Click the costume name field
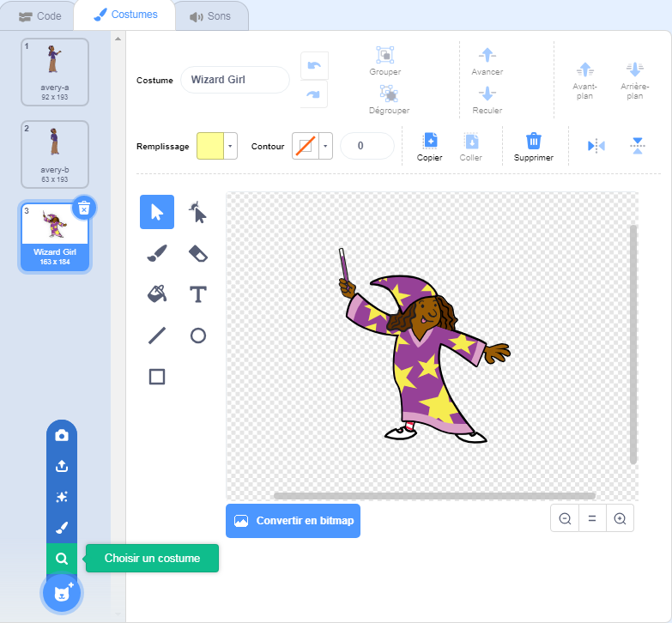The width and height of the screenshot is (672, 623). pos(234,80)
